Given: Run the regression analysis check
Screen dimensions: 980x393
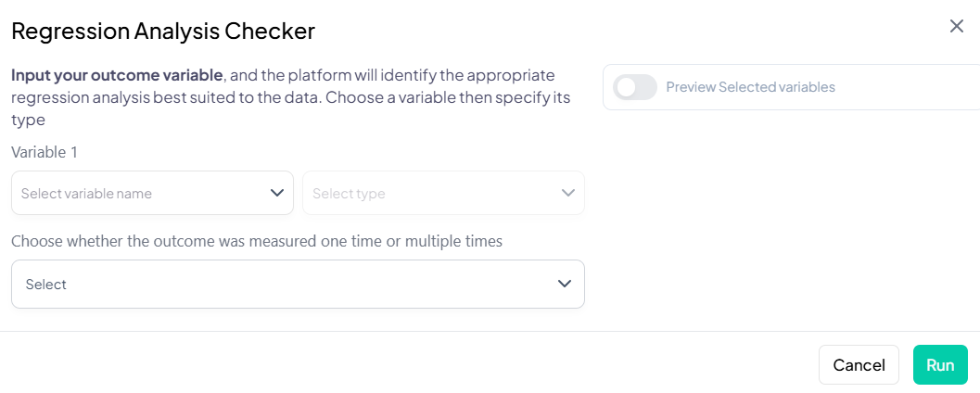Looking at the screenshot, I should pos(939,365).
